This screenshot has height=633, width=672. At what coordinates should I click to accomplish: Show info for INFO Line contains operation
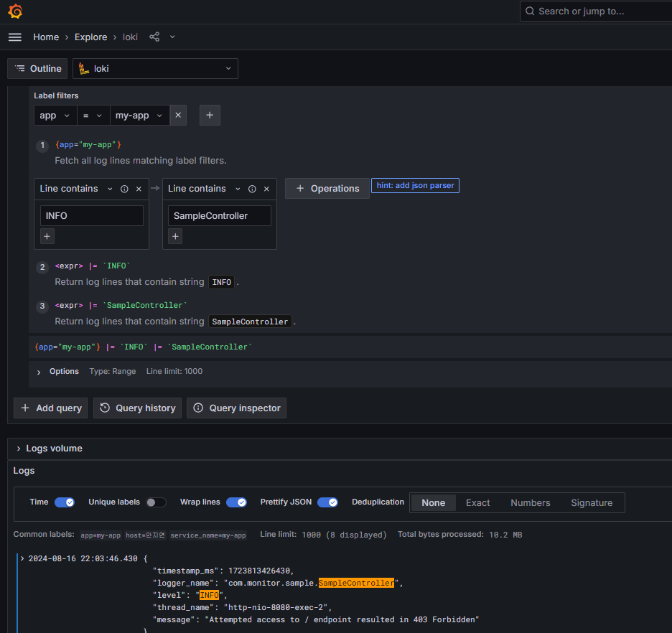124,189
